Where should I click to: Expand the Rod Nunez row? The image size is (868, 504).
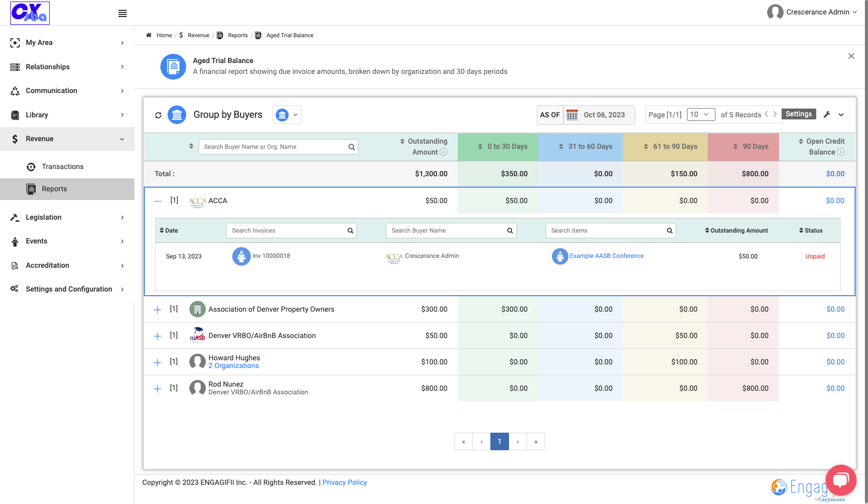point(158,389)
